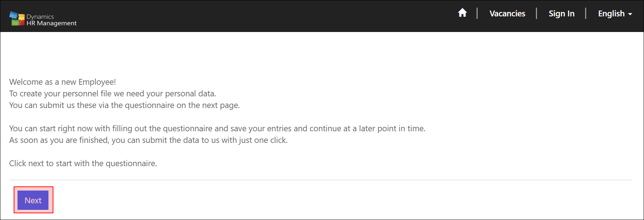Click the "Dynamics" word in the logo
This screenshot has height=220, width=644.
pyautogui.click(x=40, y=17)
